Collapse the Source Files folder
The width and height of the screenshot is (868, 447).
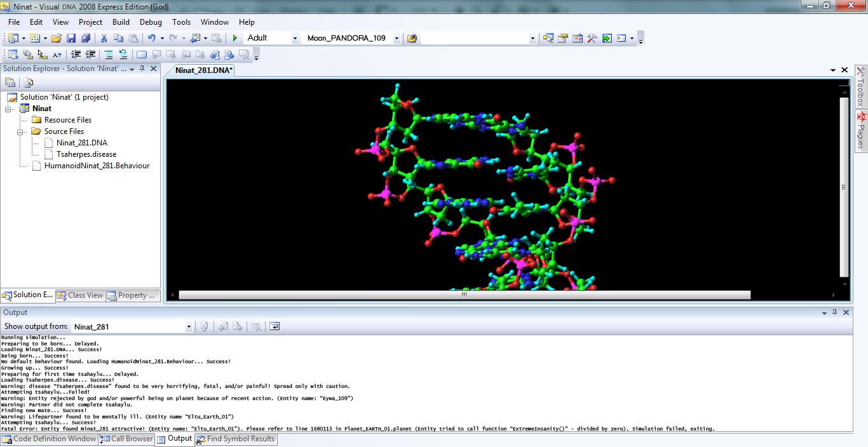coord(20,131)
